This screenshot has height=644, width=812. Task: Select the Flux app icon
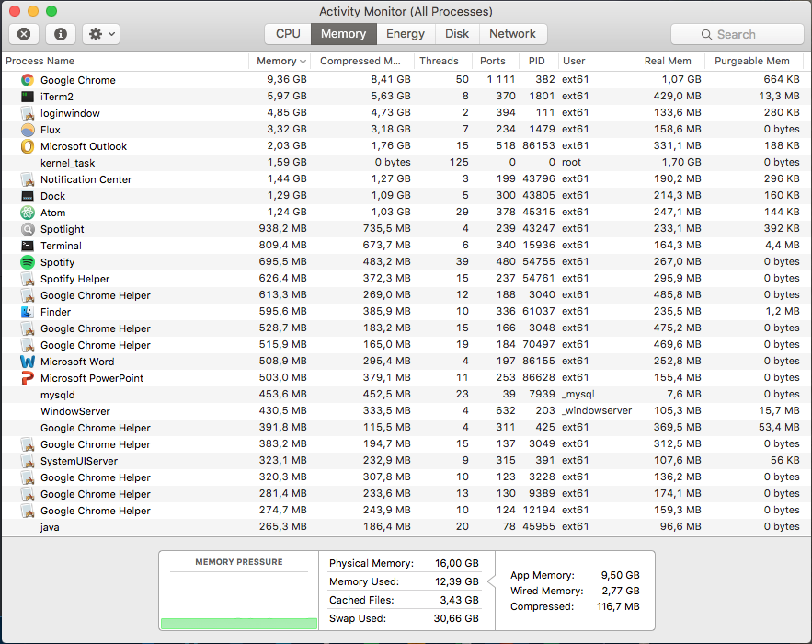(x=28, y=130)
